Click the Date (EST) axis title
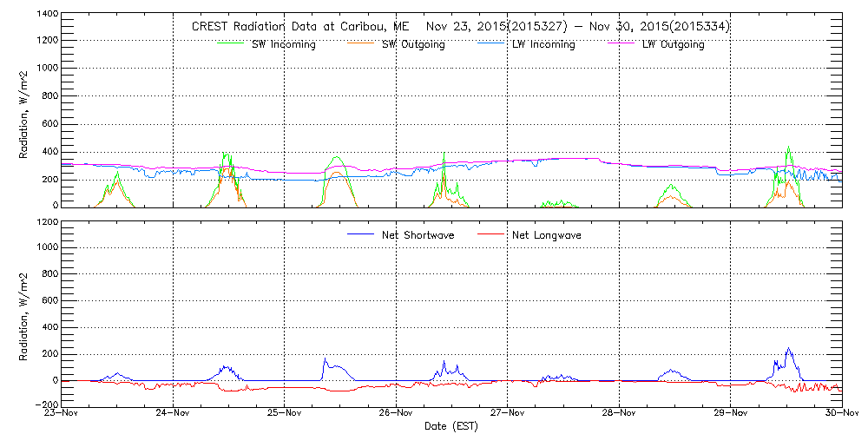Viewport: 868px width, 434px height. pos(451,427)
